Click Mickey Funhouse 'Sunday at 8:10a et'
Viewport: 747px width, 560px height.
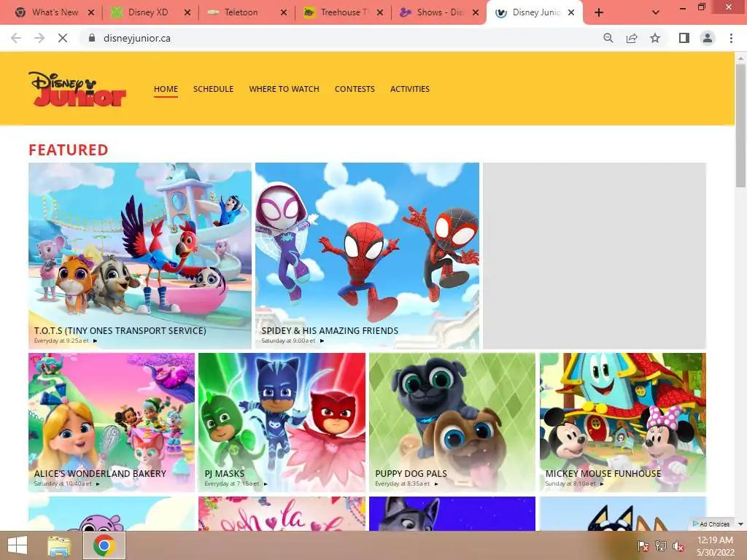tap(570, 484)
